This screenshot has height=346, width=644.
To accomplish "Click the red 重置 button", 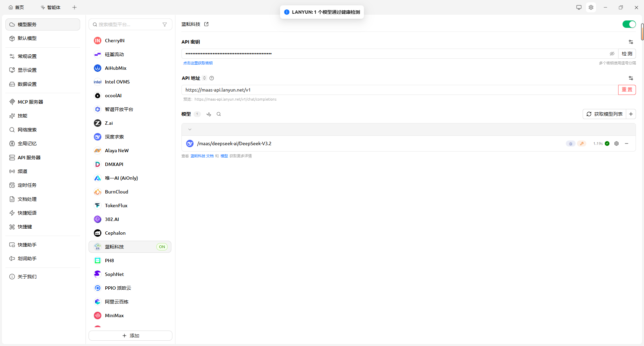I will click(x=627, y=90).
